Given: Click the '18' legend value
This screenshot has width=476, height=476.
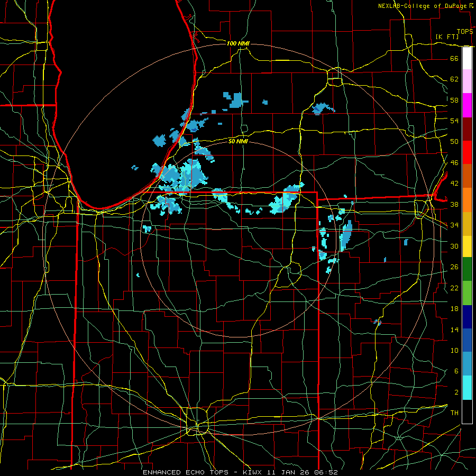Looking at the screenshot, I should 454,309.
